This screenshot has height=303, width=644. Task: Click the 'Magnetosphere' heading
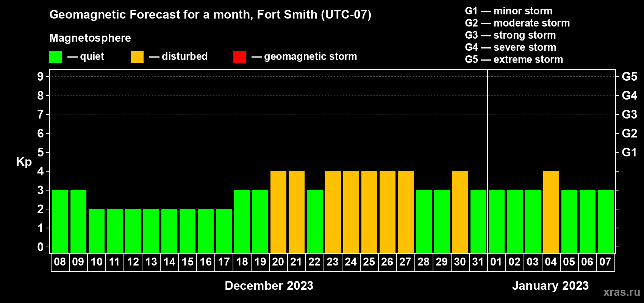90,38
